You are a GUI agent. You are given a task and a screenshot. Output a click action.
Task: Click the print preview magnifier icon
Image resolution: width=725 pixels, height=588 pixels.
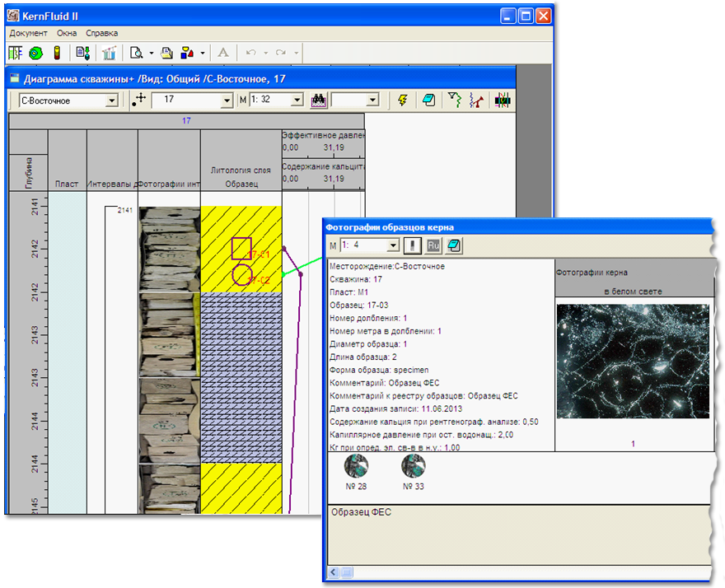point(137,53)
